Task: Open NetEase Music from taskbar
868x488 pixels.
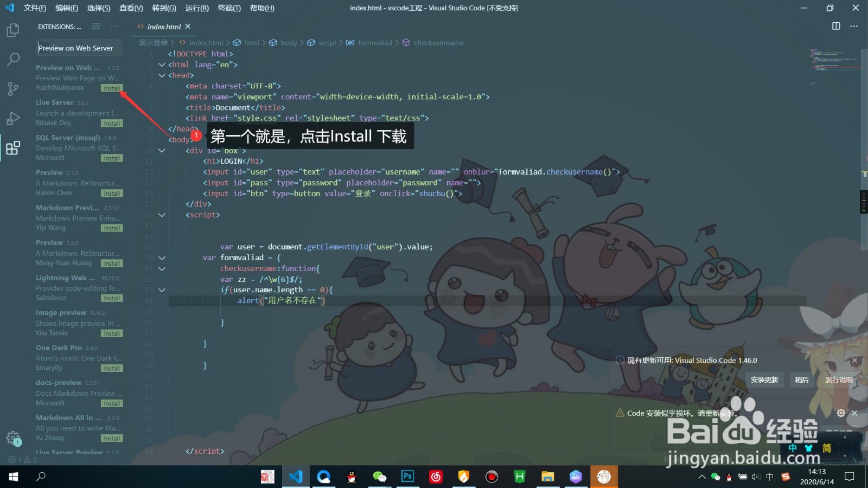Action: click(436, 477)
